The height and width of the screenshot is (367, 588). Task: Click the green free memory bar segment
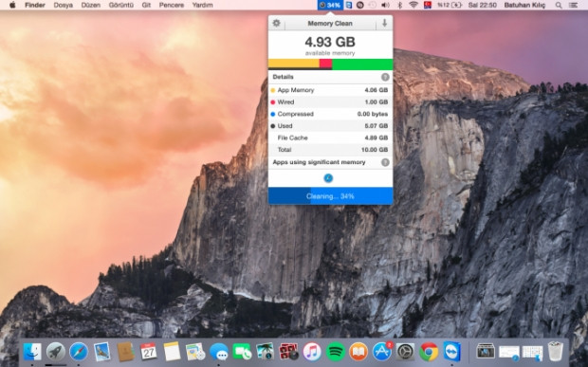click(362, 64)
